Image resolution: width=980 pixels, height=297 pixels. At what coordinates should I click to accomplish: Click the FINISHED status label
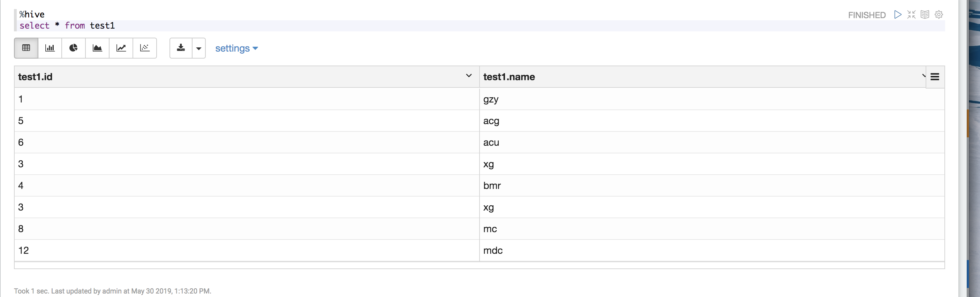(x=867, y=15)
